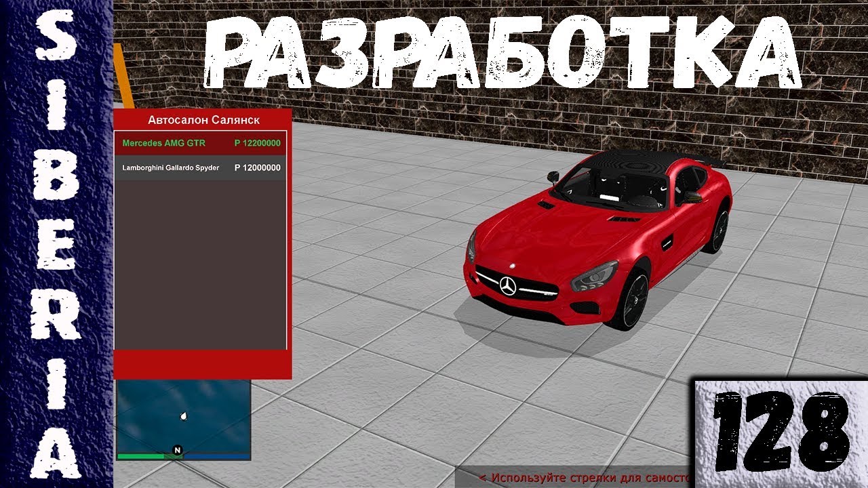Click the north N marker on minimap
Viewport: 868px width, 488px height.
(x=178, y=450)
